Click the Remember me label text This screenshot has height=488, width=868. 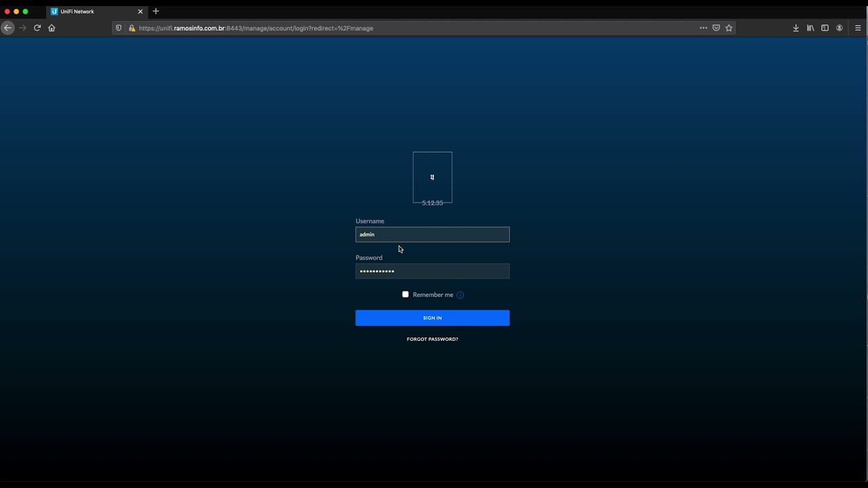coord(433,295)
